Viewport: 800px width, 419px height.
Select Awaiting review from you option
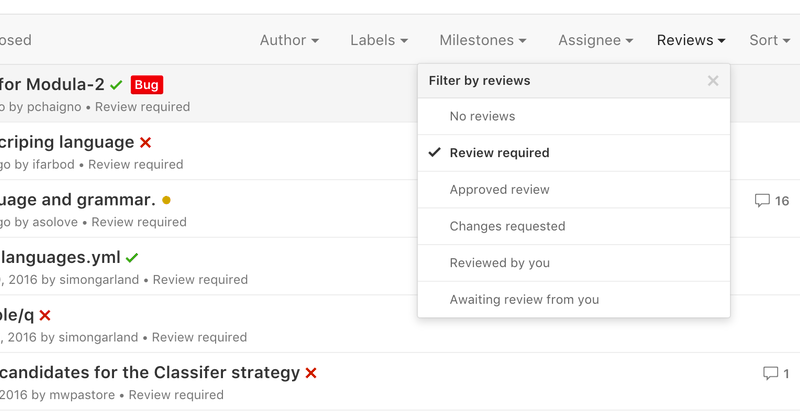coord(573,300)
